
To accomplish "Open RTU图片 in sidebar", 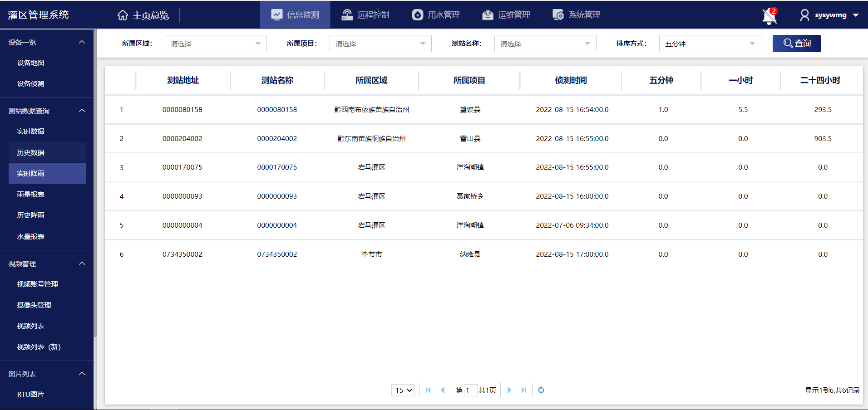I will click(30, 394).
